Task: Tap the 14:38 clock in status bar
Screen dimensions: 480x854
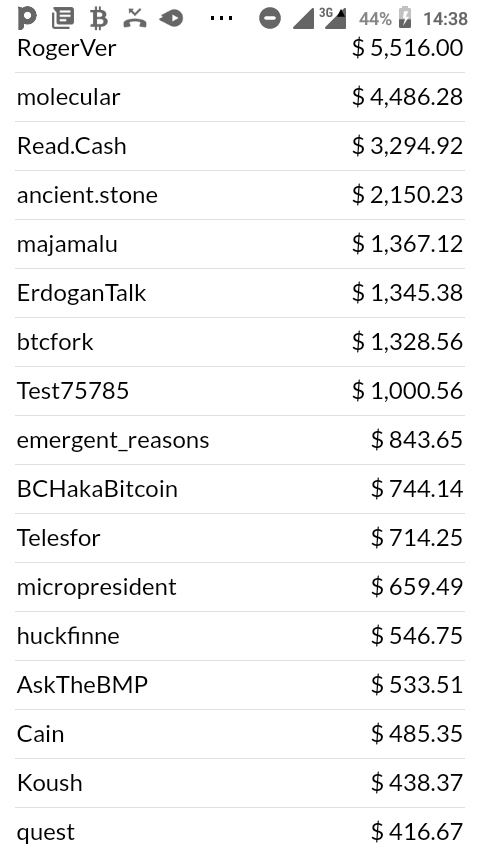Action: coord(446,19)
